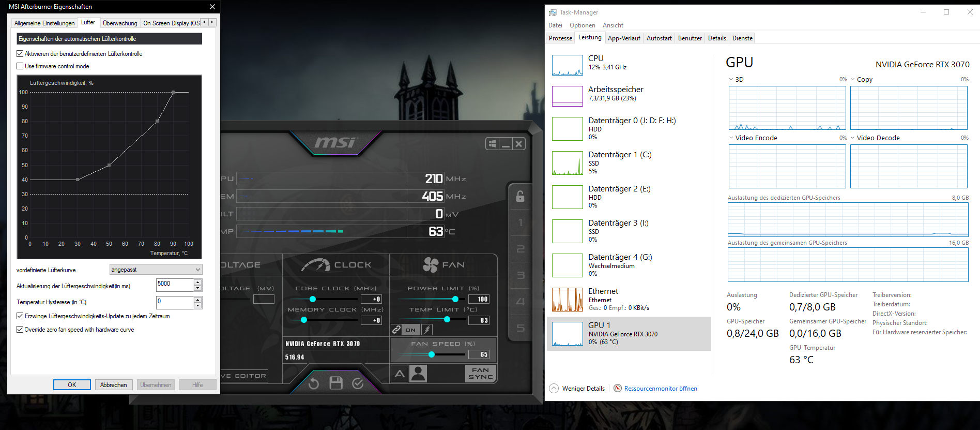This screenshot has width=980, height=430.
Task: Load profile slot 1
Action: pos(520,223)
